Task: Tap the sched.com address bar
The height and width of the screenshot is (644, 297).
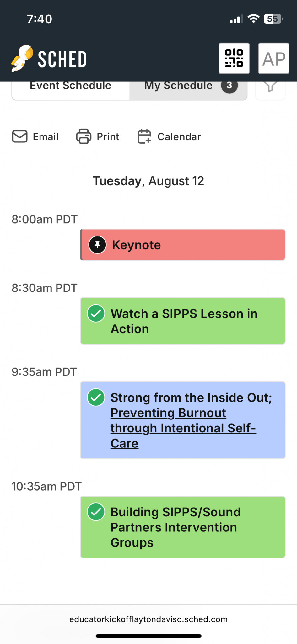Action: (148, 619)
